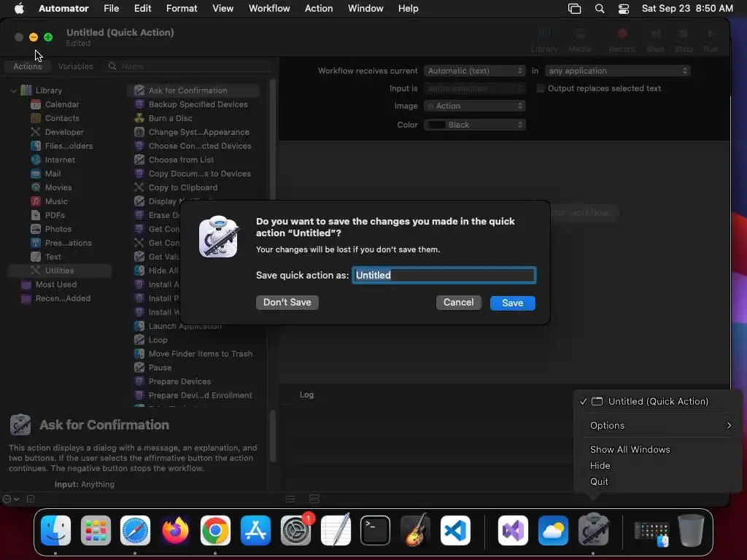The image size is (747, 560).
Task: Open the Input is dropdown
Action: pyautogui.click(x=474, y=88)
